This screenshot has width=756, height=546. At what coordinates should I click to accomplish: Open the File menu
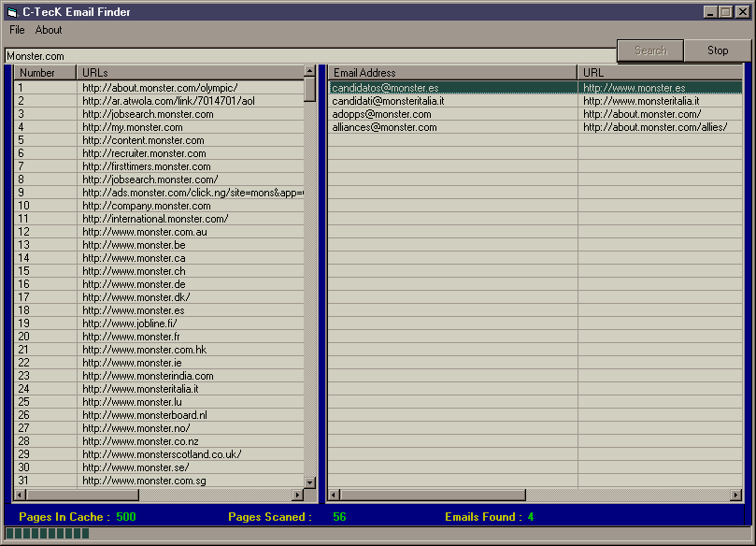pos(17,30)
